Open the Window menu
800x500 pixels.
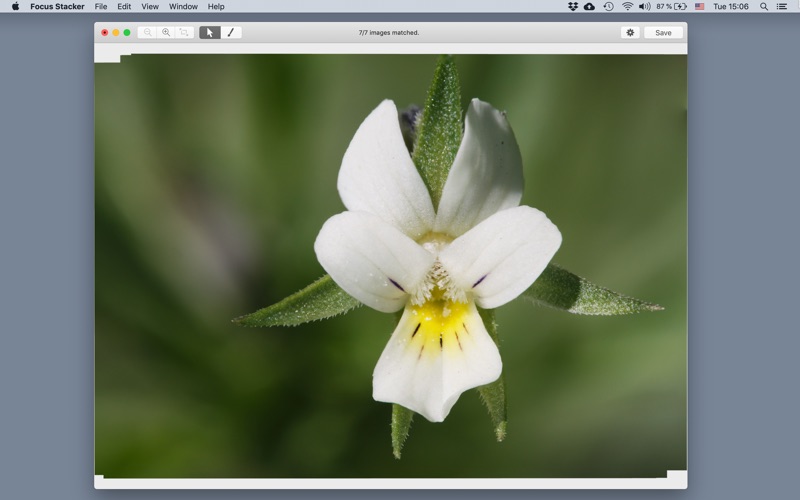[x=183, y=6]
